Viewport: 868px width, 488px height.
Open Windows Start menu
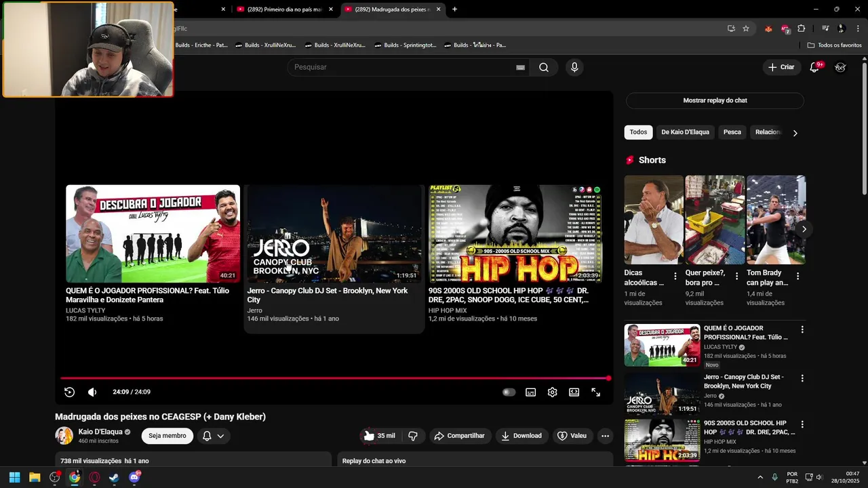14,477
